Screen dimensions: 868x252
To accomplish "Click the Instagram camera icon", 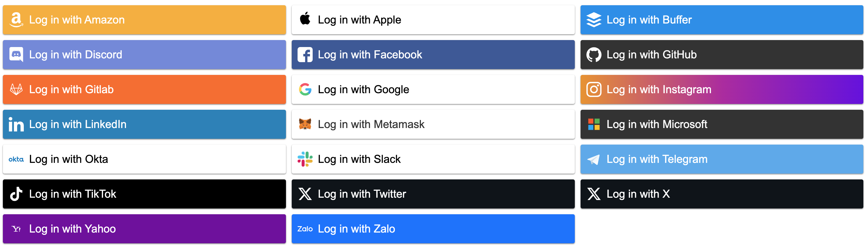I will tap(594, 90).
